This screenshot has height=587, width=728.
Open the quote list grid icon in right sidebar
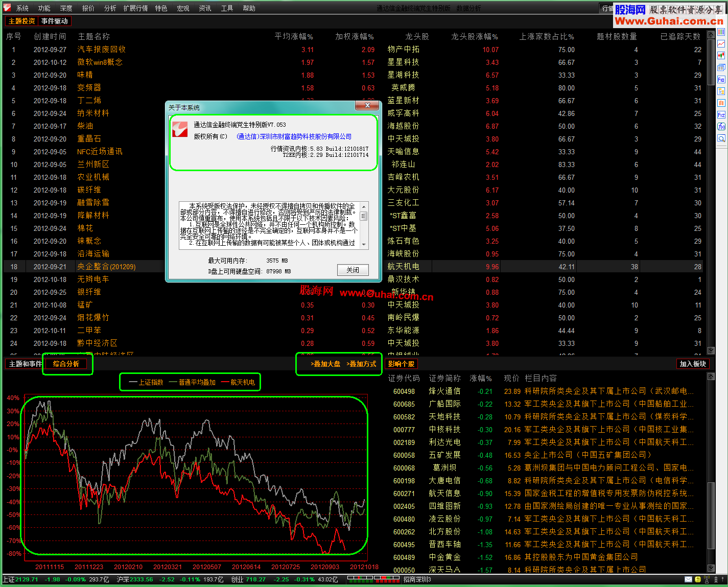(x=721, y=32)
